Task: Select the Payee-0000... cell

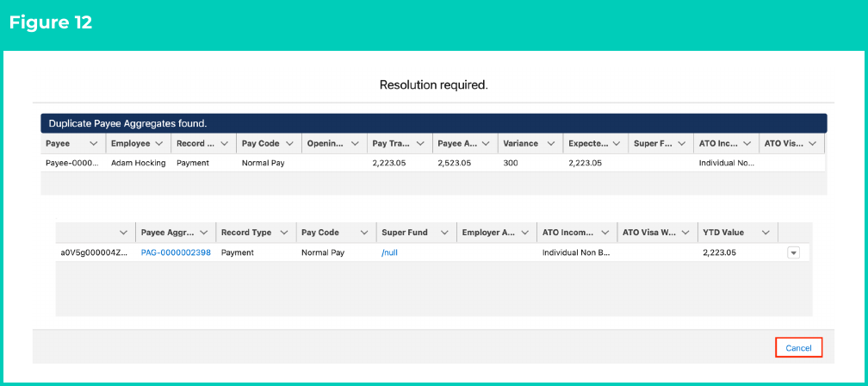Action: click(72, 164)
